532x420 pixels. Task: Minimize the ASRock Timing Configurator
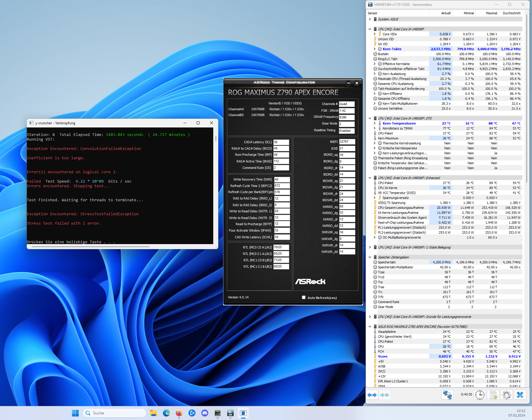(348, 83)
